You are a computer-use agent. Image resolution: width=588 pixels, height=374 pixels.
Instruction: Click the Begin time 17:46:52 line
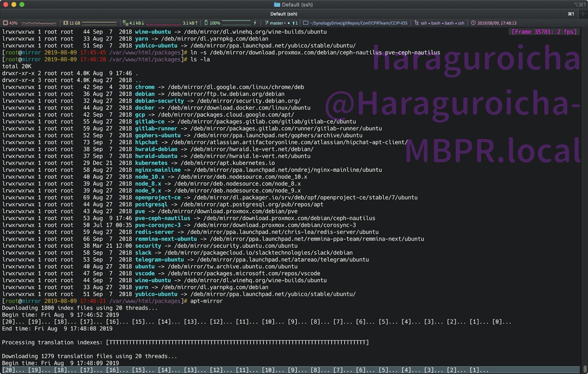point(61,315)
